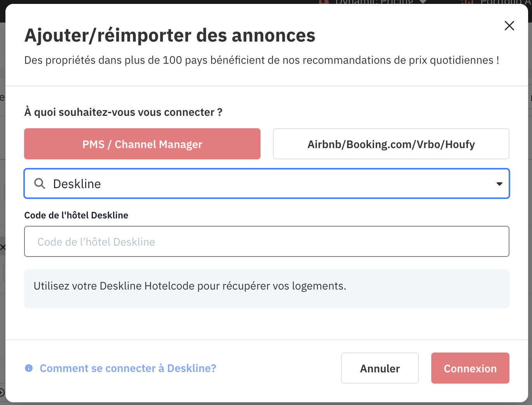The image size is (532, 405).
Task: Open the Deskline PMS selection dropdown
Action: click(x=264, y=183)
